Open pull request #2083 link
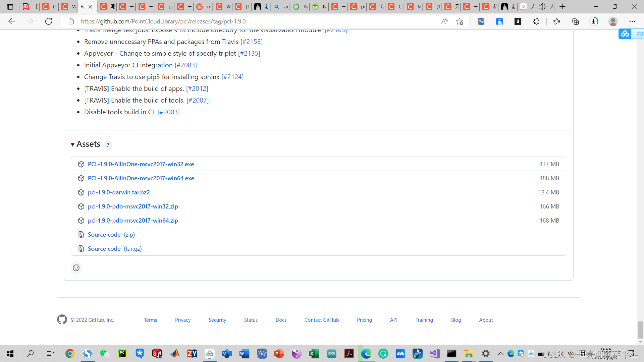 tap(186, 65)
